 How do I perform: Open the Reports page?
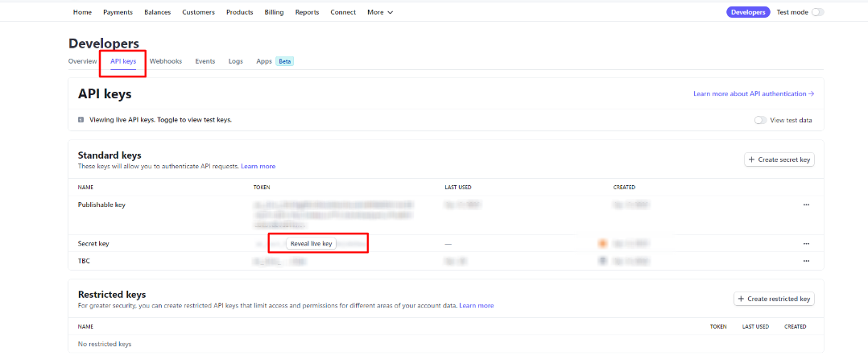308,12
